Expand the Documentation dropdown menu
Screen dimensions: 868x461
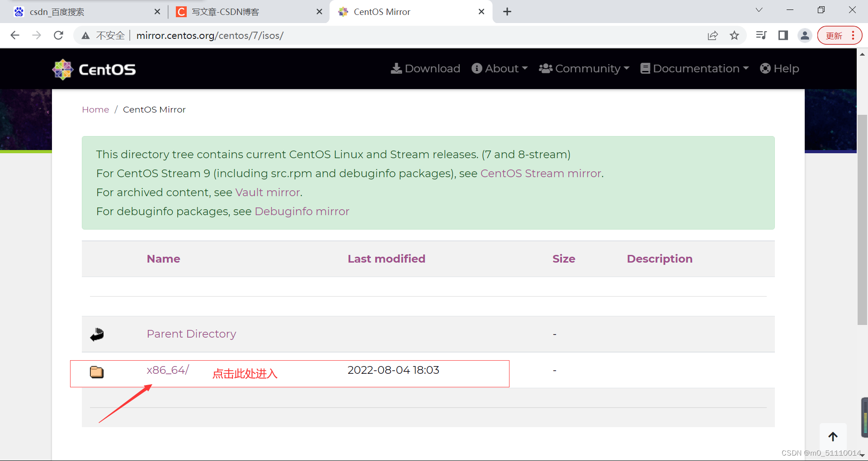[694, 69]
